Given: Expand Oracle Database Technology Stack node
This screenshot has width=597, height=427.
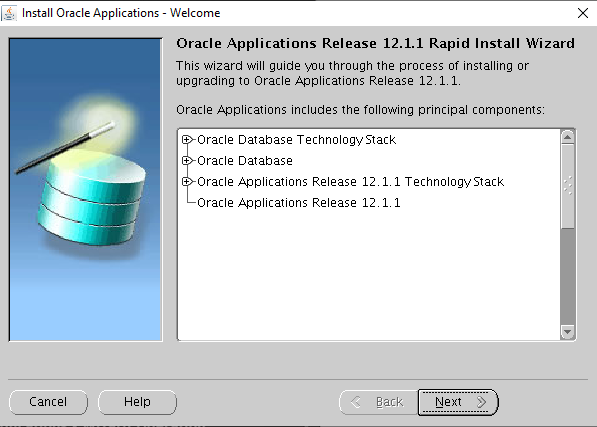Looking at the screenshot, I should click(187, 140).
